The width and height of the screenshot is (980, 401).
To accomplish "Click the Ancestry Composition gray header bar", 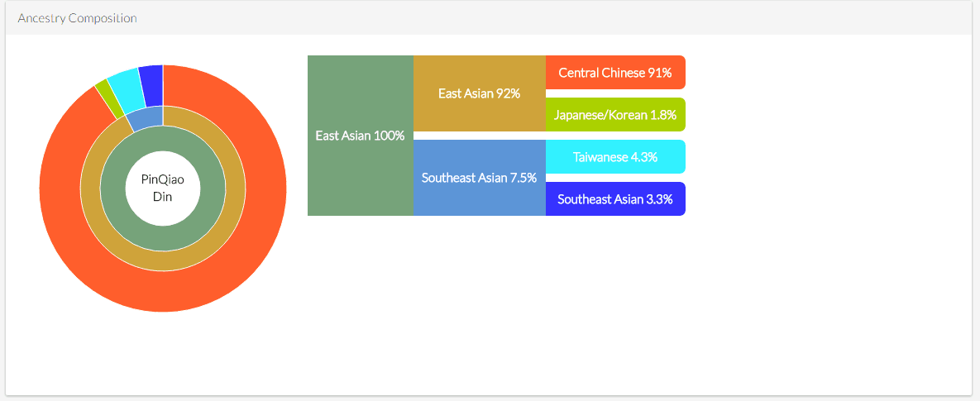I will point(488,17).
